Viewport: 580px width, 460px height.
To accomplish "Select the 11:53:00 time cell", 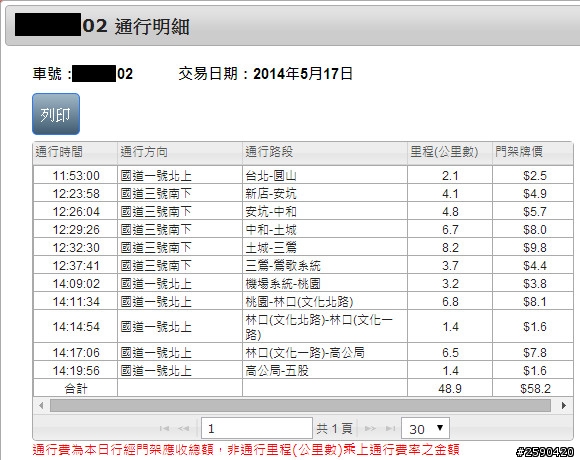I will 75,175.
